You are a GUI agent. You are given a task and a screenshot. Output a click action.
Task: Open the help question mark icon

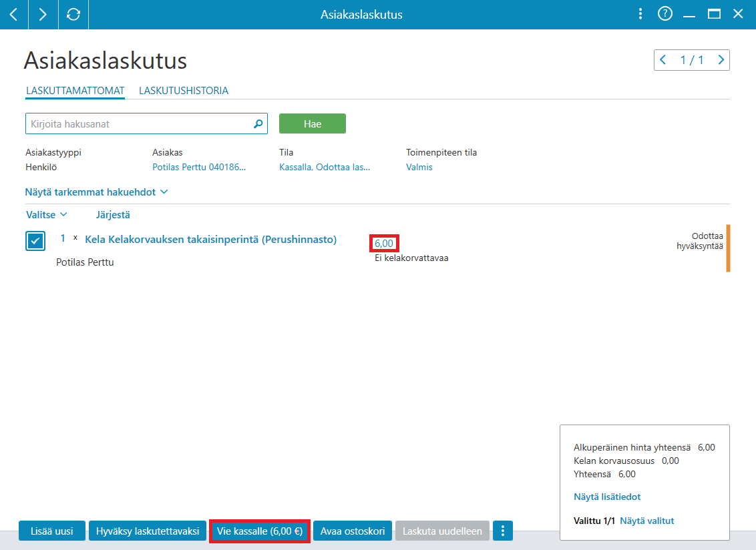click(665, 14)
